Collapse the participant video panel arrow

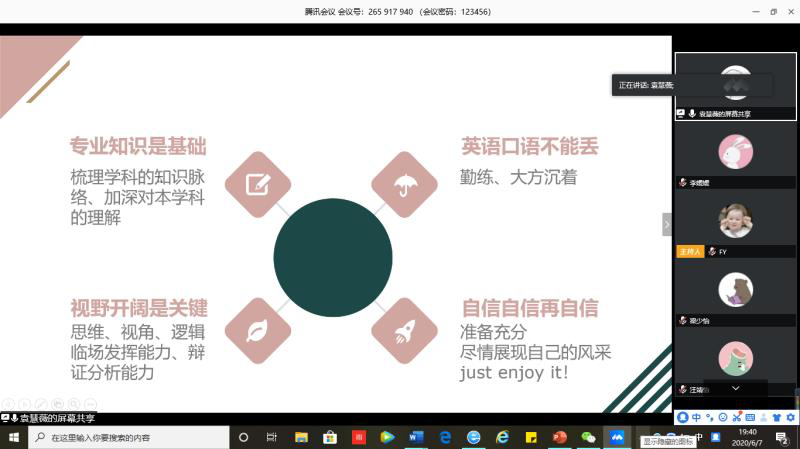point(667,224)
